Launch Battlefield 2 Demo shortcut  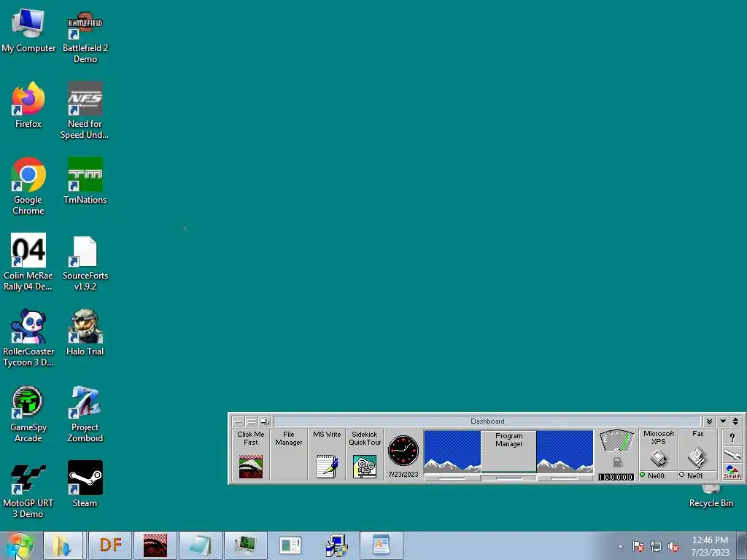pyautogui.click(x=85, y=36)
